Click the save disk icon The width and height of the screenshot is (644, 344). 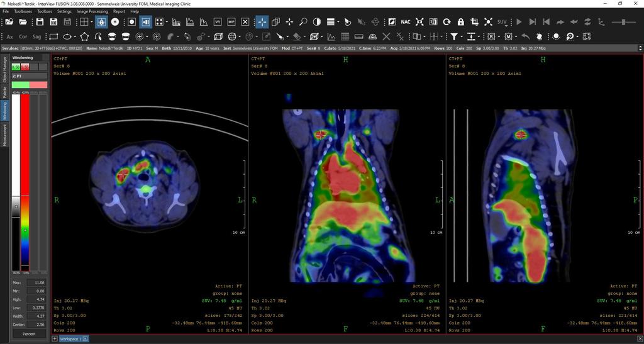(40, 22)
